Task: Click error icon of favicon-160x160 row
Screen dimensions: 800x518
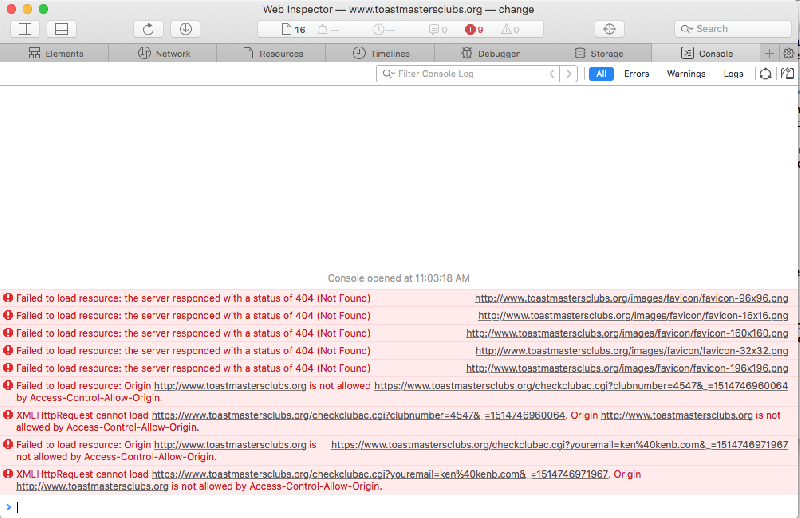Action: click(x=8, y=333)
